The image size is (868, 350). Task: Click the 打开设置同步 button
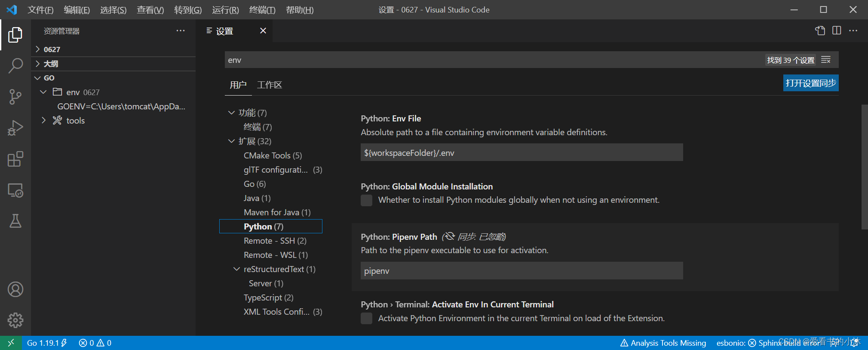(x=811, y=83)
